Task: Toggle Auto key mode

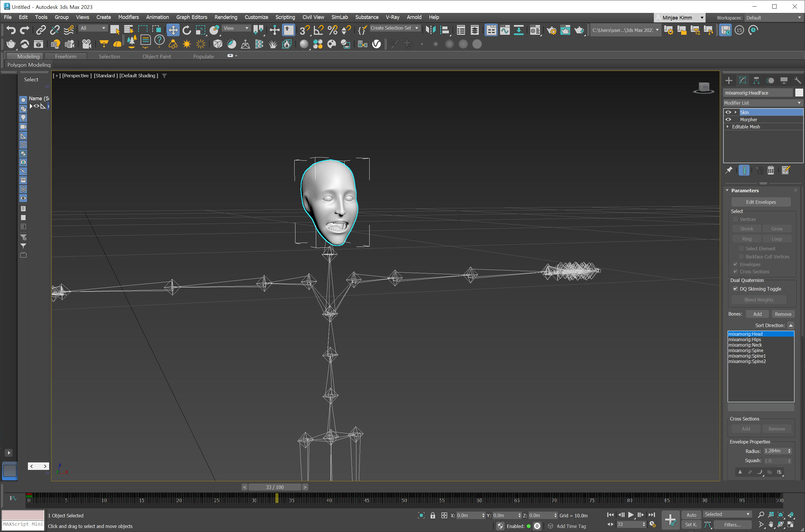Action: point(691,515)
